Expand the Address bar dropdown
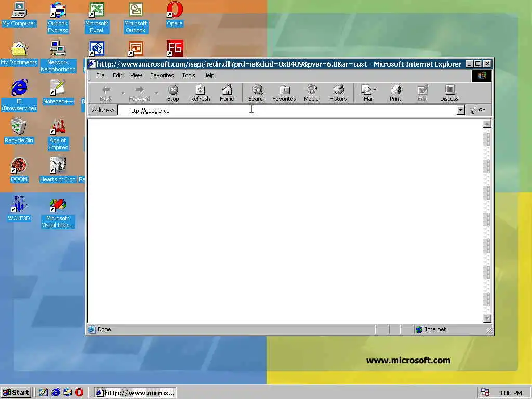Viewport: 532px width, 399px height. pos(460,110)
